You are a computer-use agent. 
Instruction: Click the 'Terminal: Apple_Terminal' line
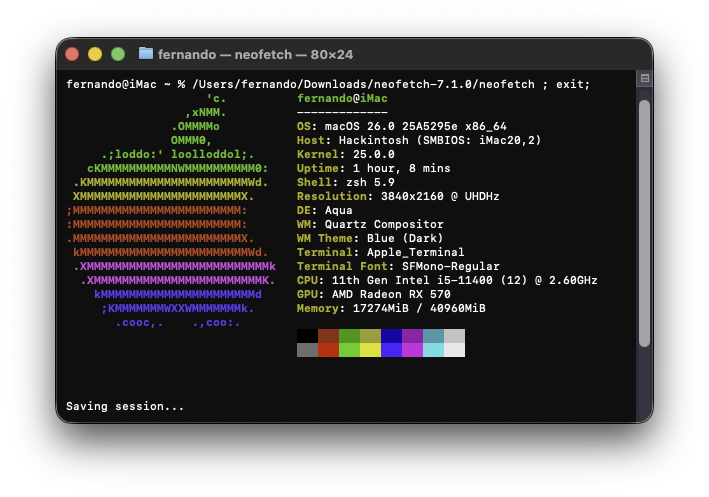coord(381,252)
